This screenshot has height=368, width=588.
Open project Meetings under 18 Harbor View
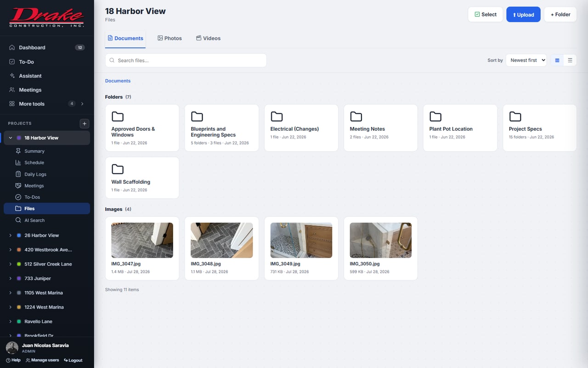pyautogui.click(x=47, y=186)
